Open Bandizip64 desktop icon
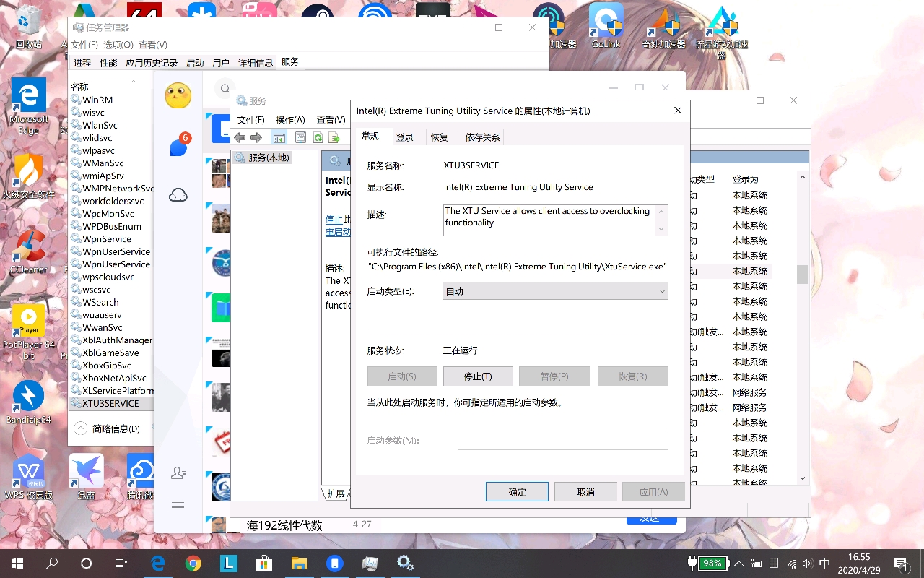 pyautogui.click(x=29, y=402)
